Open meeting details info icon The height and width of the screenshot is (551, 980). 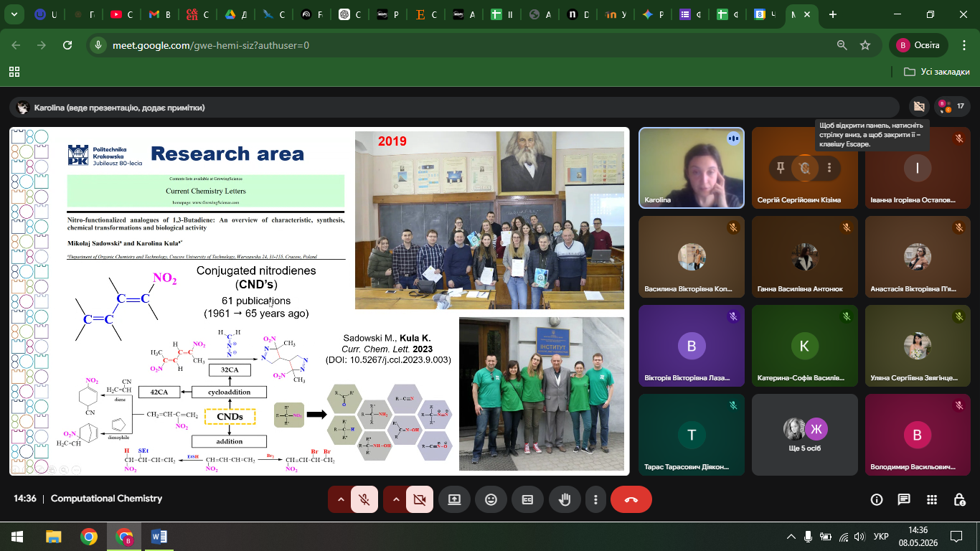tap(876, 499)
